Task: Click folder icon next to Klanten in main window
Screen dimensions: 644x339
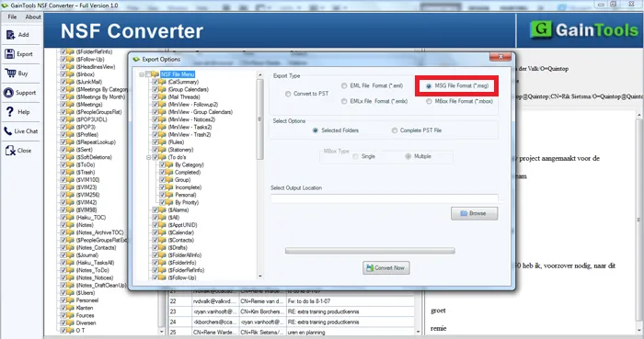Action: coord(71,308)
